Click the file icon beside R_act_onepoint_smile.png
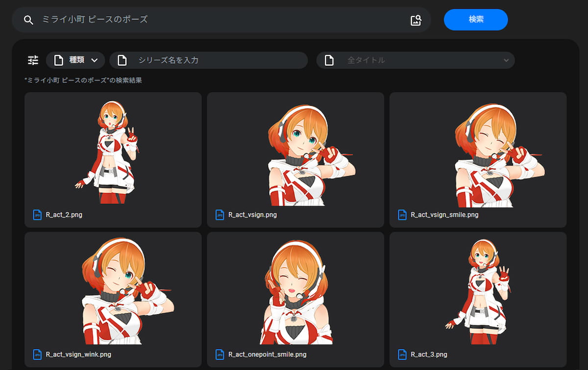This screenshot has width=588, height=370. point(220,354)
